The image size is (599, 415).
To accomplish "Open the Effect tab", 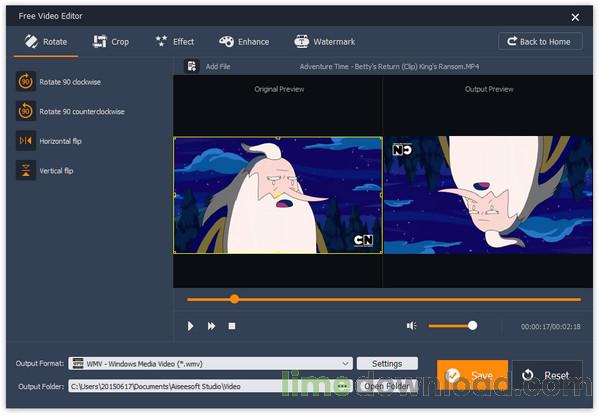I will point(175,42).
